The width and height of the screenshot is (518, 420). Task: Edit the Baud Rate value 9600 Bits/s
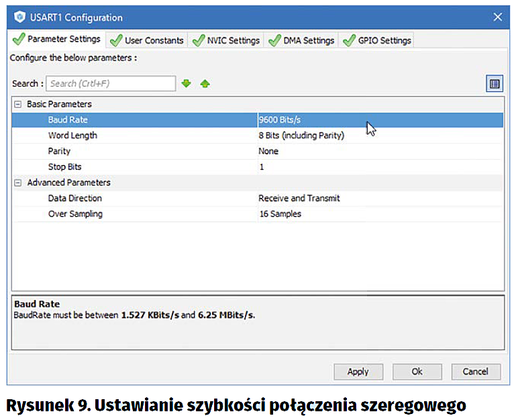tap(380, 120)
